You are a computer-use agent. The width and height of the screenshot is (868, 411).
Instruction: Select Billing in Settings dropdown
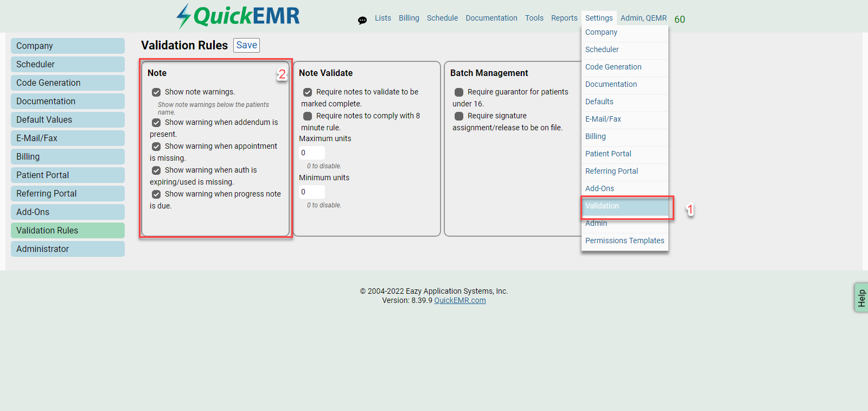click(x=625, y=136)
